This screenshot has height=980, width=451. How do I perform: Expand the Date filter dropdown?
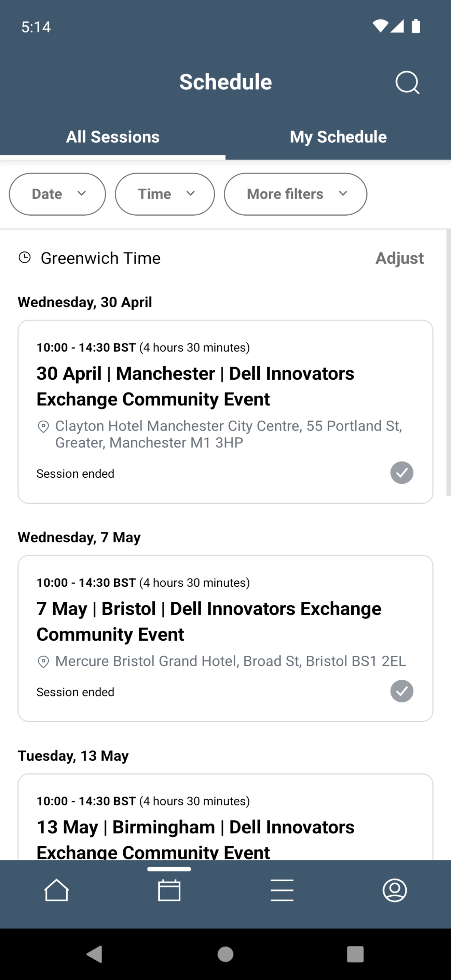[x=57, y=194]
